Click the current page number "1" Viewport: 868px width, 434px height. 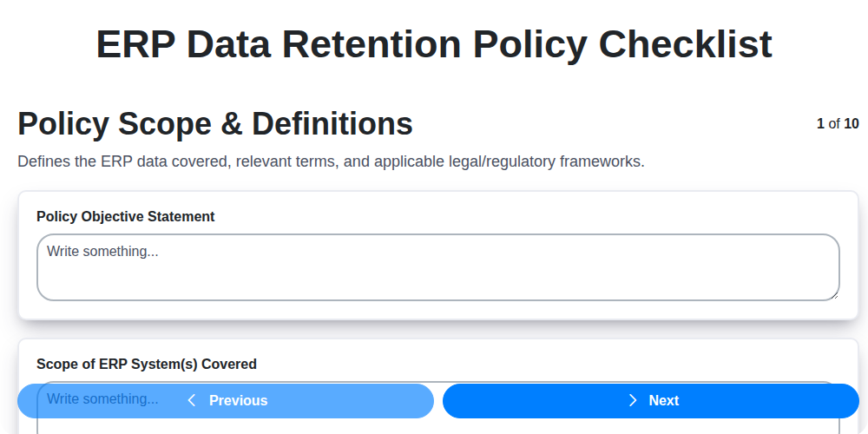coord(820,123)
